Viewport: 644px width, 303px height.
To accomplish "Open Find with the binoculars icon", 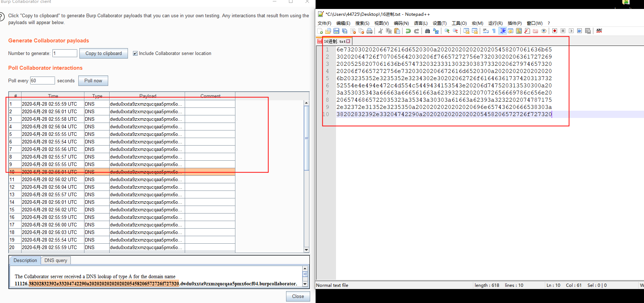I will tap(428, 31).
